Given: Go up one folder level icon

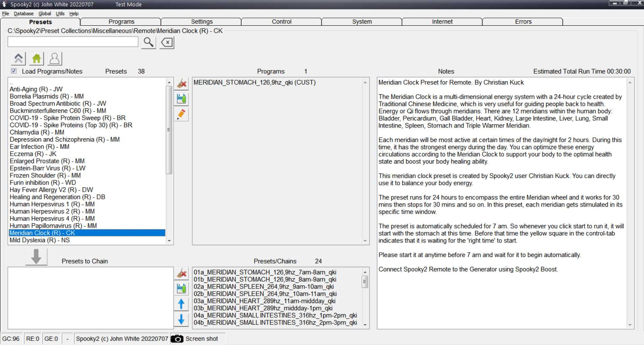Looking at the screenshot, I should tap(18, 59).
